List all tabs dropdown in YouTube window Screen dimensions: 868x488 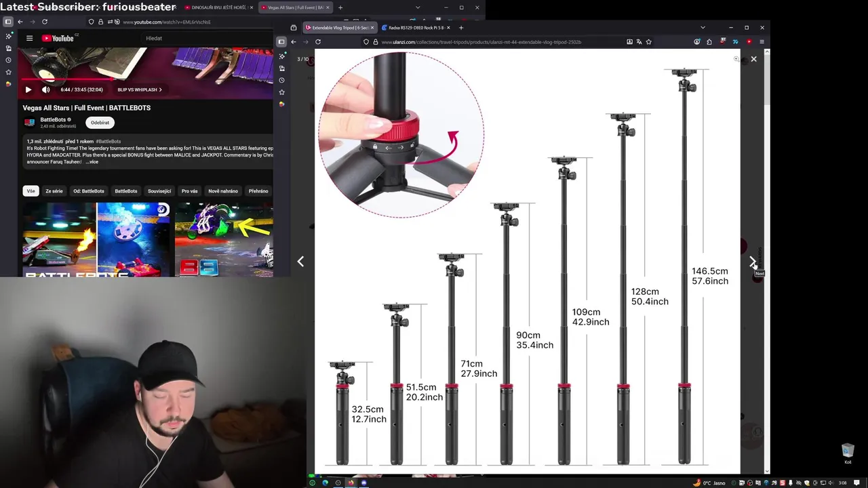[x=418, y=7]
